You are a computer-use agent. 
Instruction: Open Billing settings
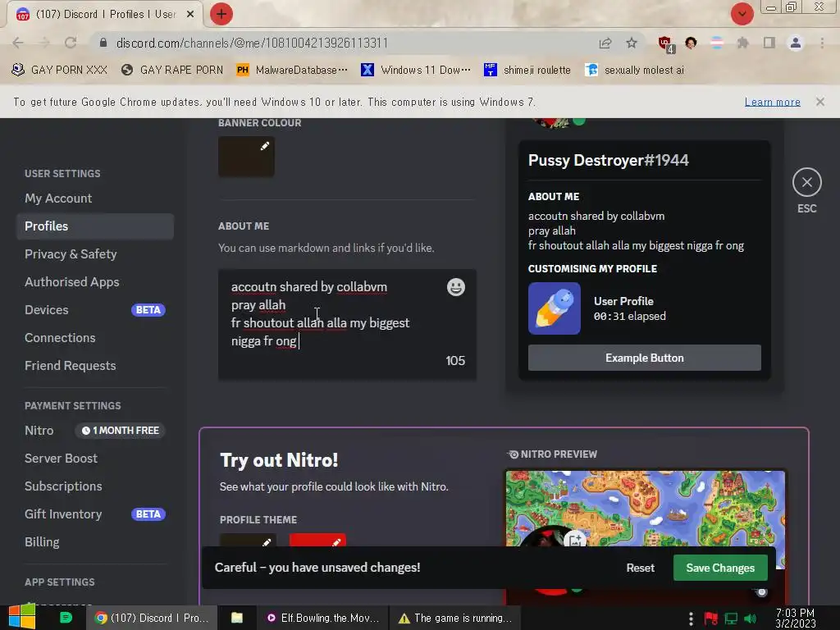[x=95, y=541]
